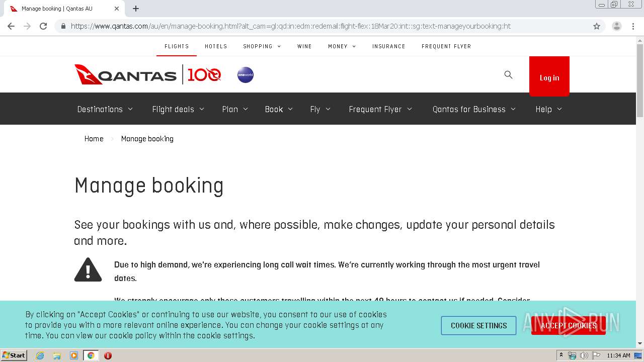
Task: Click the network tray icon
Action: click(572, 355)
